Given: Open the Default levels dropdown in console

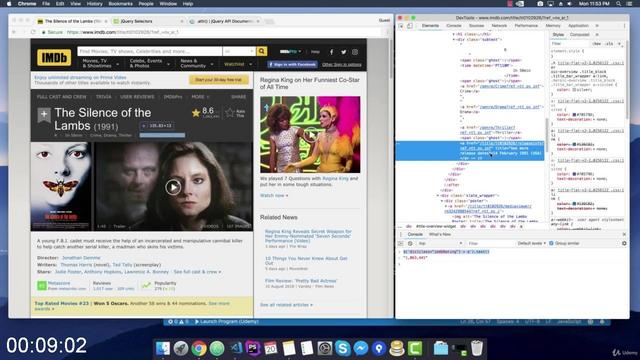Looking at the screenshot, I should (531, 243).
